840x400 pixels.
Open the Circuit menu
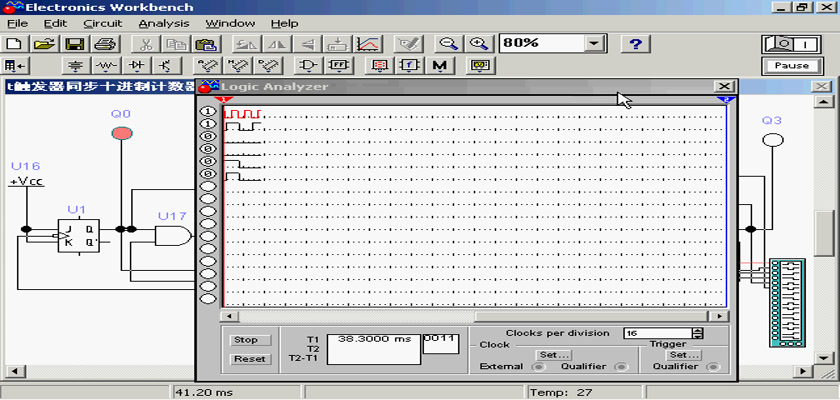click(102, 23)
